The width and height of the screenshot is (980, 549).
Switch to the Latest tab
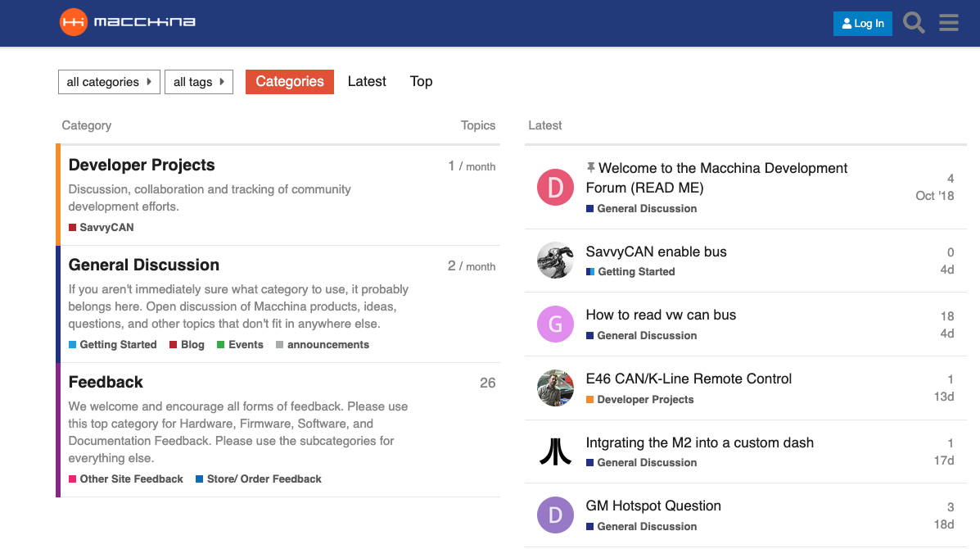click(367, 81)
